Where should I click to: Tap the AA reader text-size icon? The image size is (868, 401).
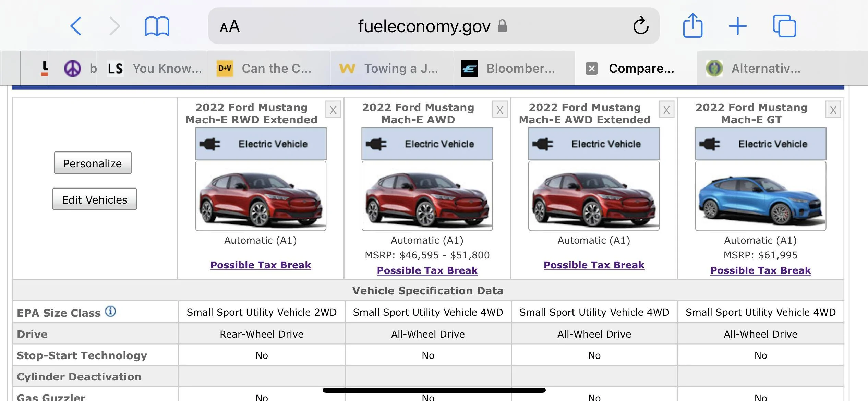[230, 26]
